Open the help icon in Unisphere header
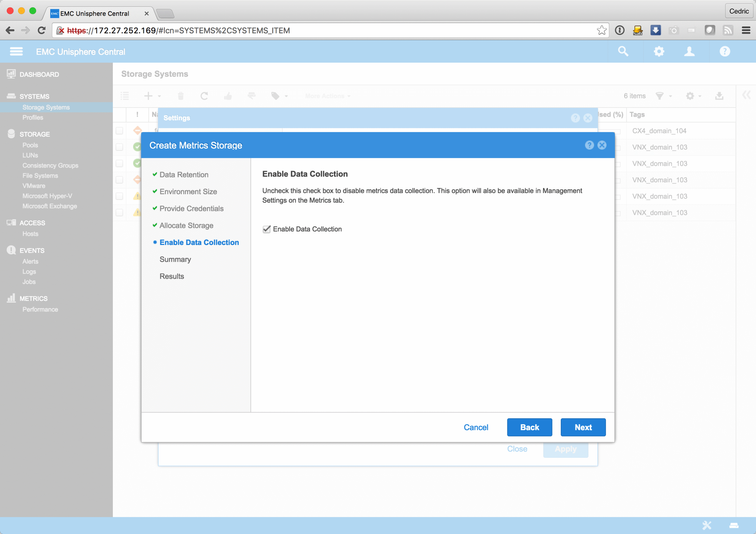The width and height of the screenshot is (756, 534). [725, 51]
